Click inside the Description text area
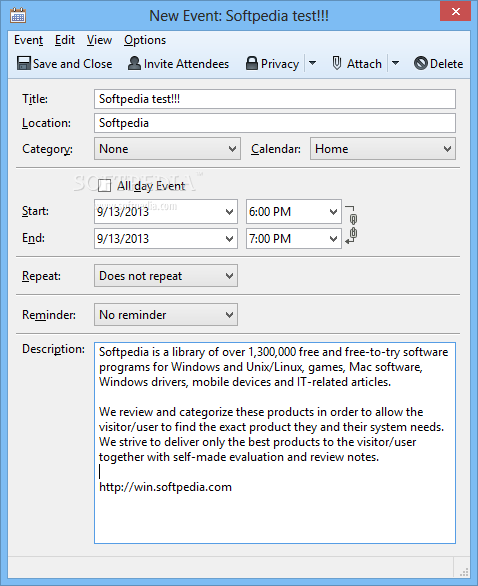 pos(275,443)
